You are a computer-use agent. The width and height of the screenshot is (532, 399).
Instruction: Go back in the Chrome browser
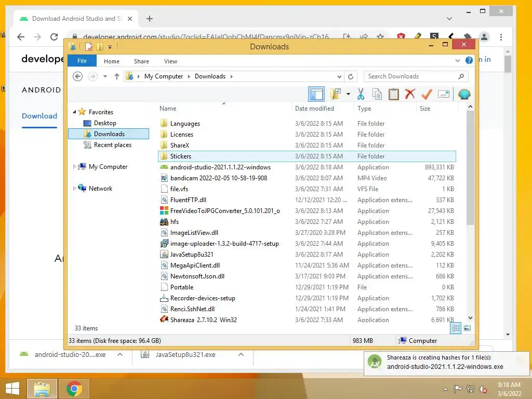tap(21, 37)
